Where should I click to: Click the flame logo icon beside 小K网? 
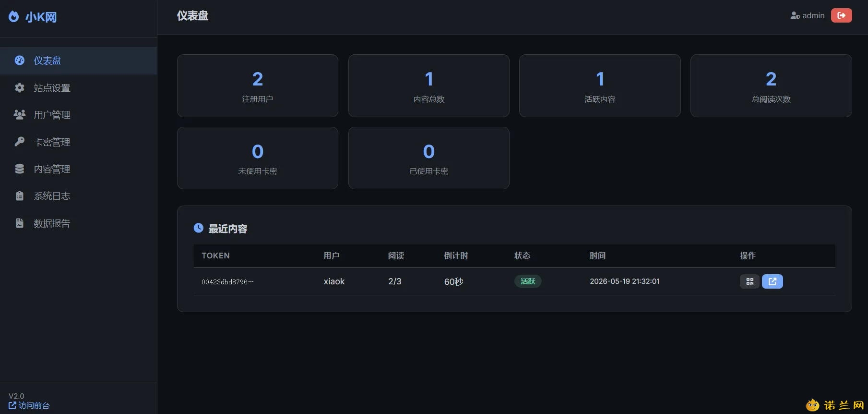pyautogui.click(x=14, y=17)
